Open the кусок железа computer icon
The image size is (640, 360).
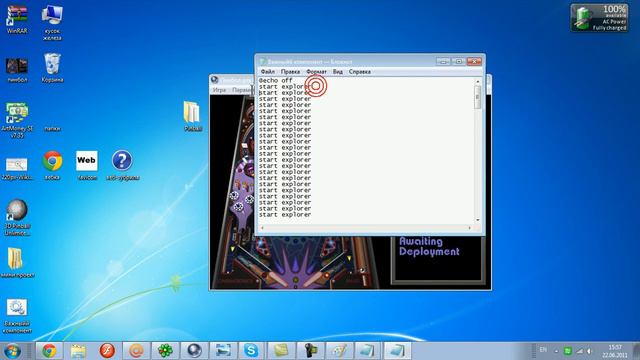(x=52, y=22)
